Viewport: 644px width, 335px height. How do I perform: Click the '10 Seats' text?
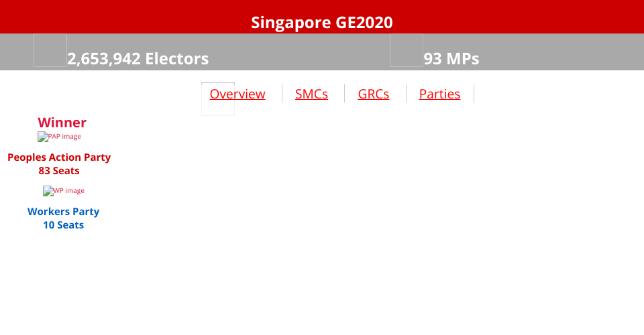click(63, 225)
